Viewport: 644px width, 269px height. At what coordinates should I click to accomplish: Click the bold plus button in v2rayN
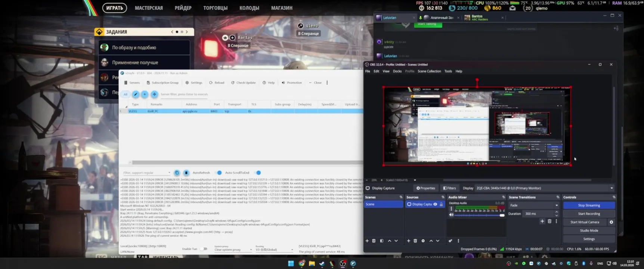154,95
